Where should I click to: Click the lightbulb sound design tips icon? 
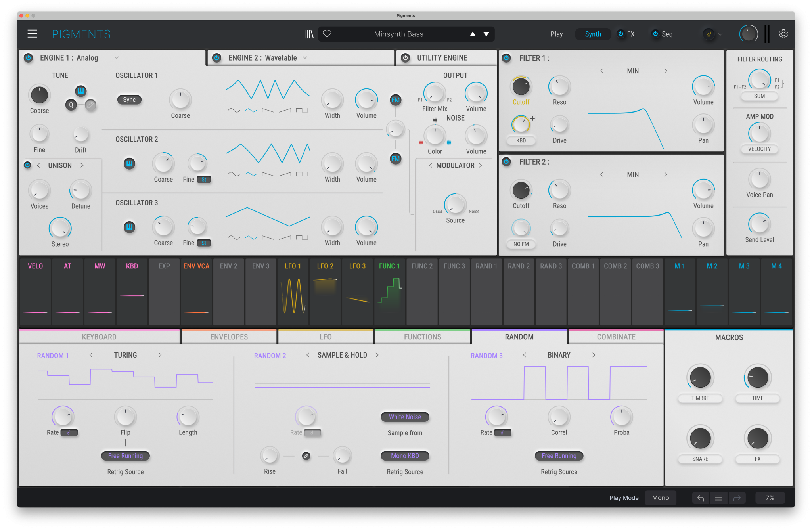tap(709, 34)
